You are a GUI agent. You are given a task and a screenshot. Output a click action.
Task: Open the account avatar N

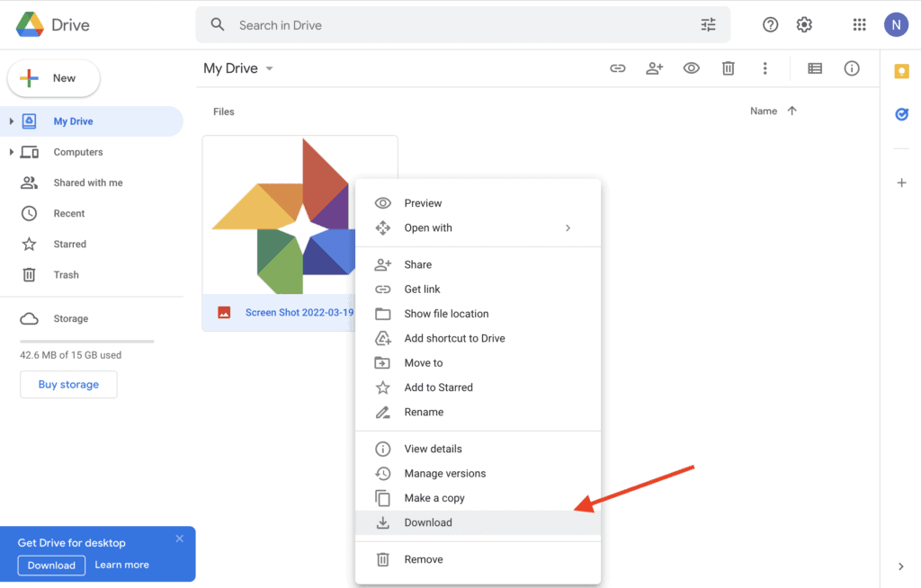[896, 24]
